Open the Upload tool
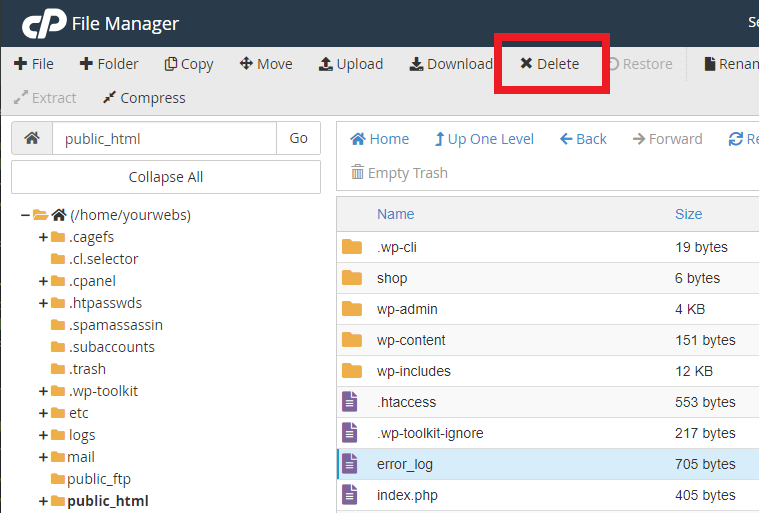This screenshot has width=759, height=513. (351, 64)
